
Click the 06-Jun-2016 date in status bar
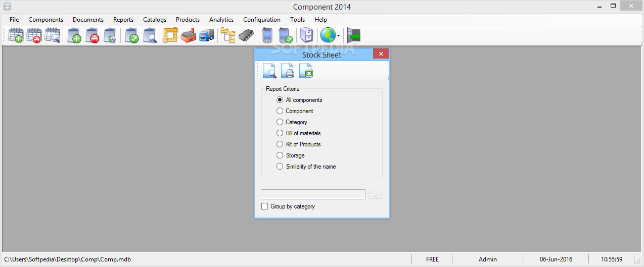point(555,259)
